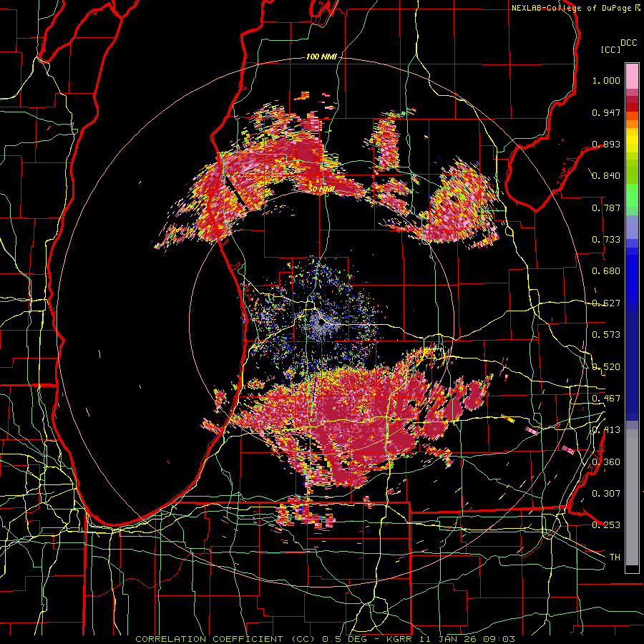Click the 0.307 scale value
The height and width of the screenshot is (644, 644).
[606, 493]
